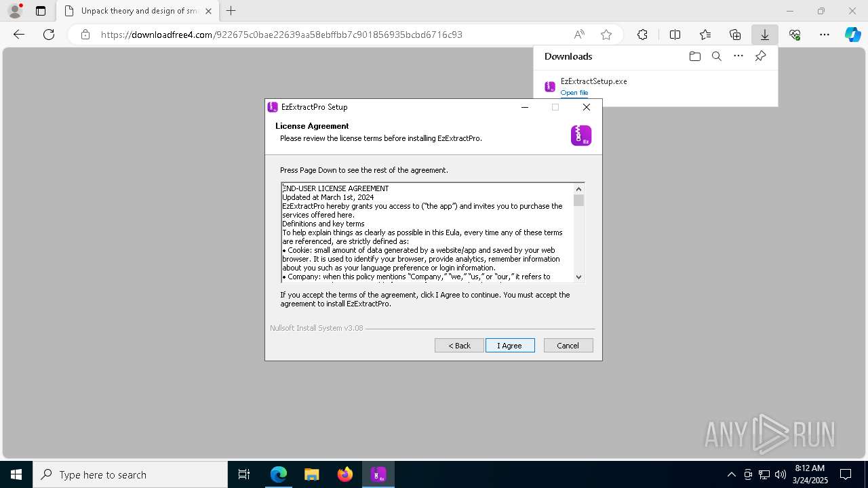Open the notification center icon
The image size is (868, 488).
pyautogui.click(x=846, y=474)
